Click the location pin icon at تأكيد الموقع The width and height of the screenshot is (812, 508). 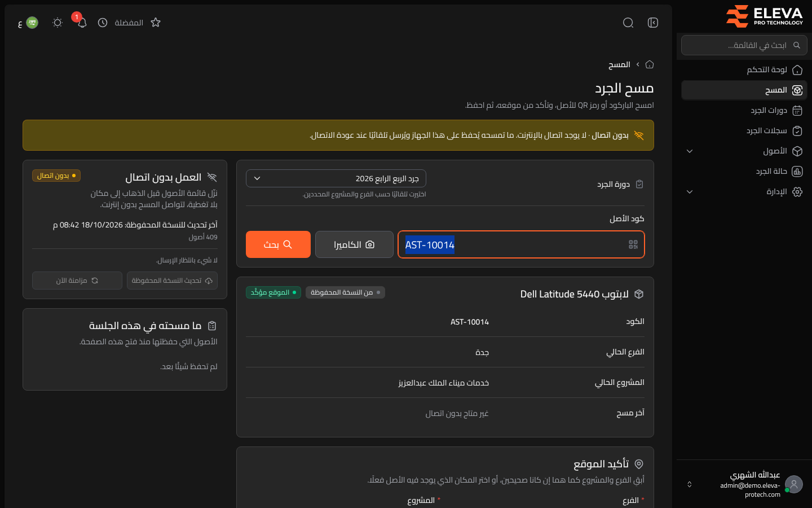(639, 464)
